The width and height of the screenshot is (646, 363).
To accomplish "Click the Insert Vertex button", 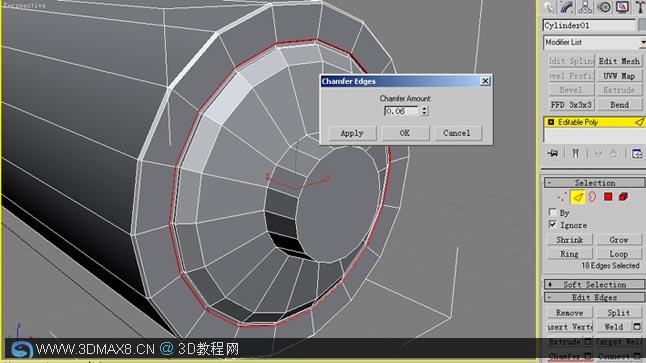I will [x=570, y=327].
